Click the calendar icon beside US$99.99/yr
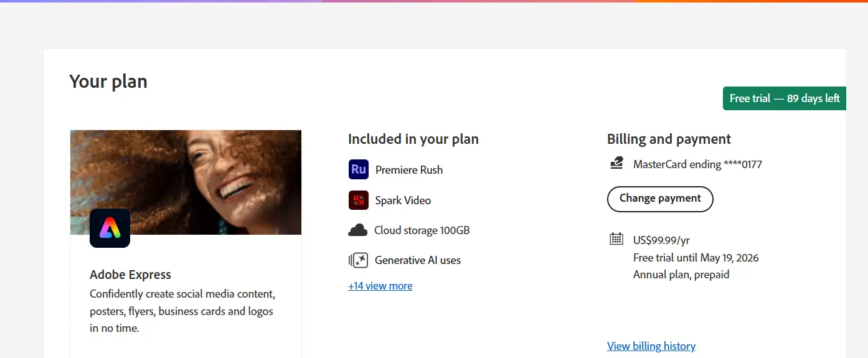This screenshot has height=358, width=868. pos(616,238)
